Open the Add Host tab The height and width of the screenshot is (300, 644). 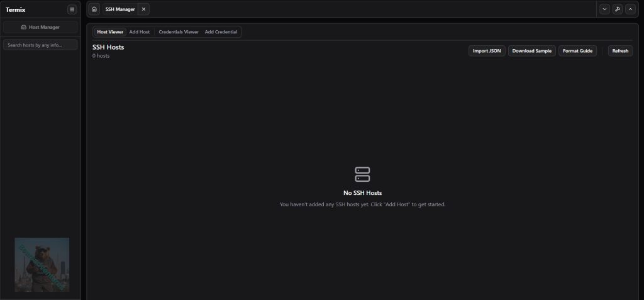point(140,32)
